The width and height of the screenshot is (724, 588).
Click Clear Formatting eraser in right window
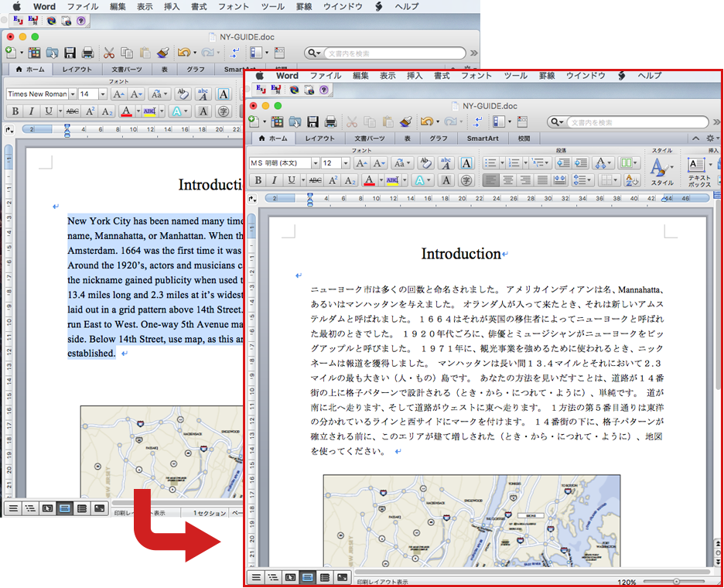(x=425, y=163)
